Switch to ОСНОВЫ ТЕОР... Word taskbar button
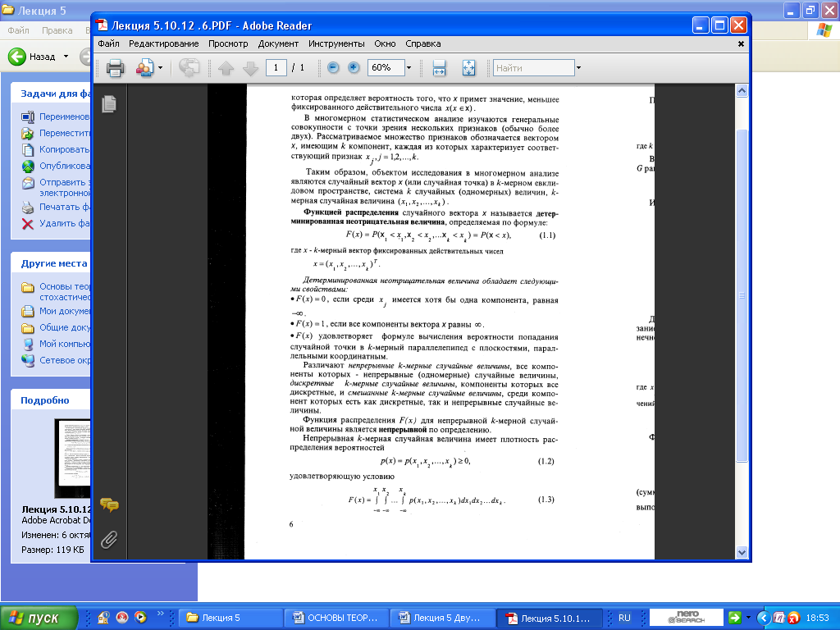Screen dimensions: 840x630 pyautogui.click(x=336, y=618)
